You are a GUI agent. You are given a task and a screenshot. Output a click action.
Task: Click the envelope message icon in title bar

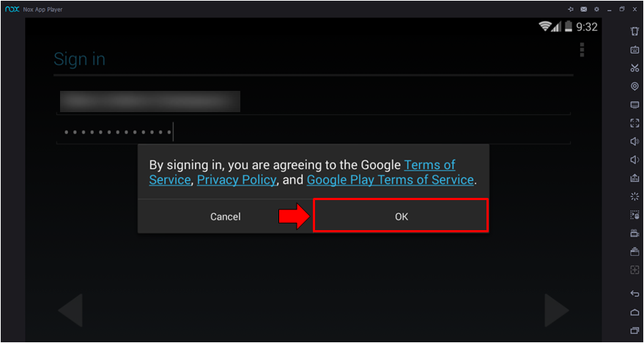[x=583, y=9]
